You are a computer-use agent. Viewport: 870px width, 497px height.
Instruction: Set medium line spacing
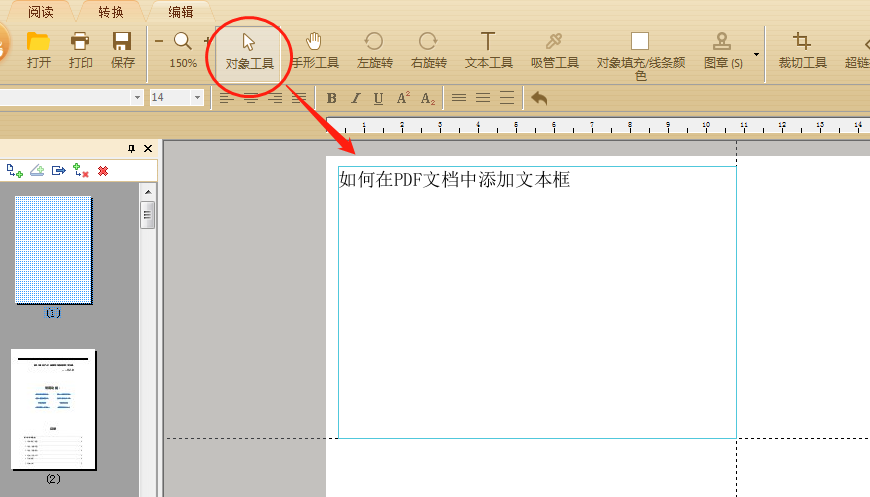(483, 98)
